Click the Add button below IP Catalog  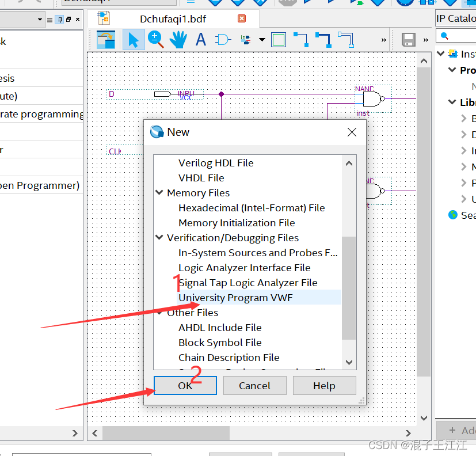pos(456,430)
